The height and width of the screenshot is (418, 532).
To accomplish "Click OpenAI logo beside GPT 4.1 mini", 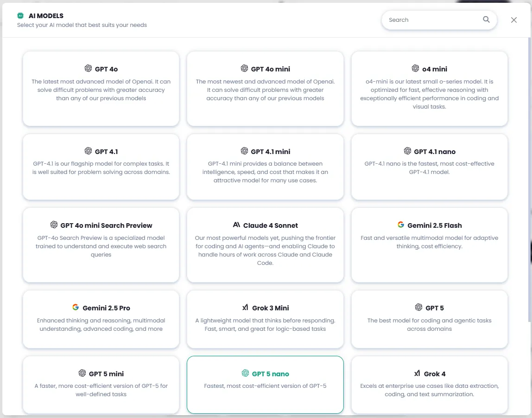I will click(x=244, y=151).
